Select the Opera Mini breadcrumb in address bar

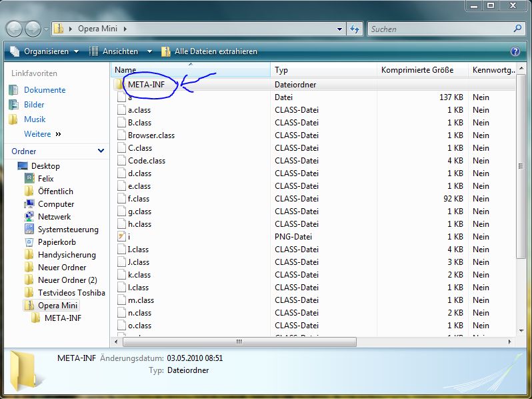[x=98, y=29]
